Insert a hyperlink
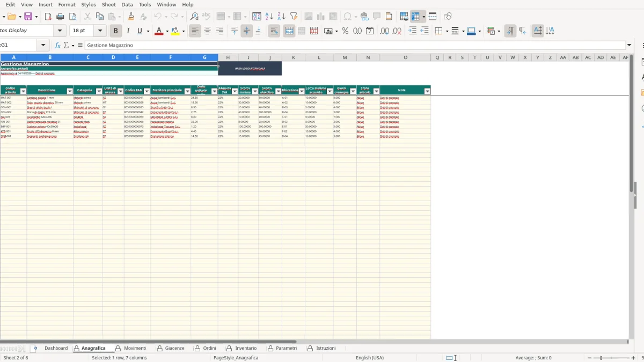This screenshot has height=362, width=644. pos(364,17)
